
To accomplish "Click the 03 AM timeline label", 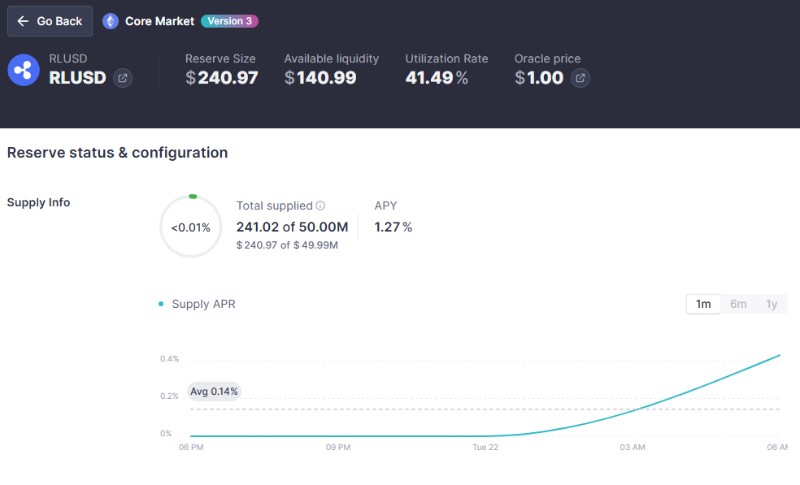I will tap(632, 447).
